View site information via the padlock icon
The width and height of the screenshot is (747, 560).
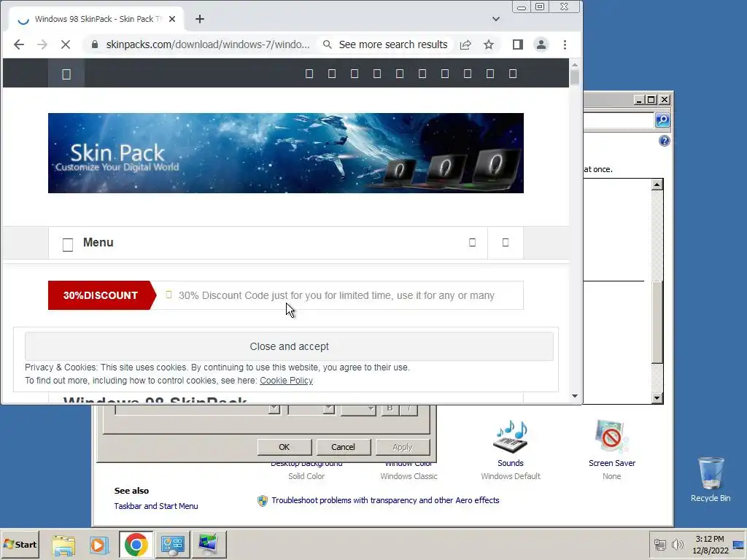[95, 44]
